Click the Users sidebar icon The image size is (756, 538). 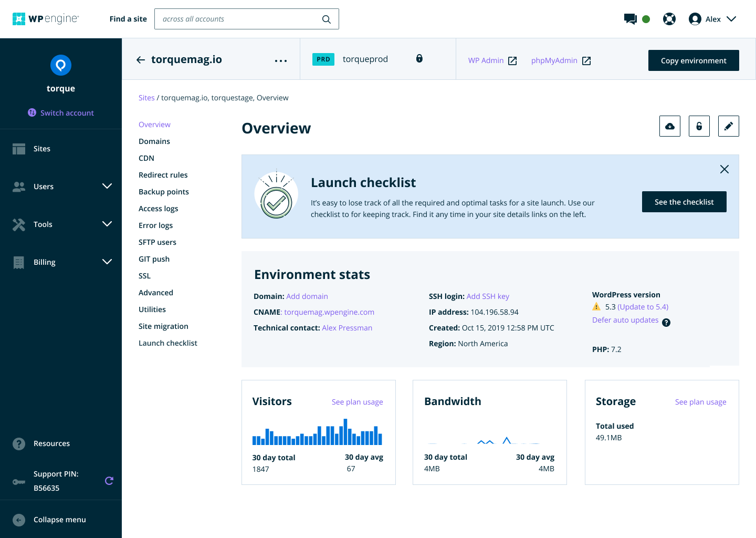pyautogui.click(x=19, y=187)
